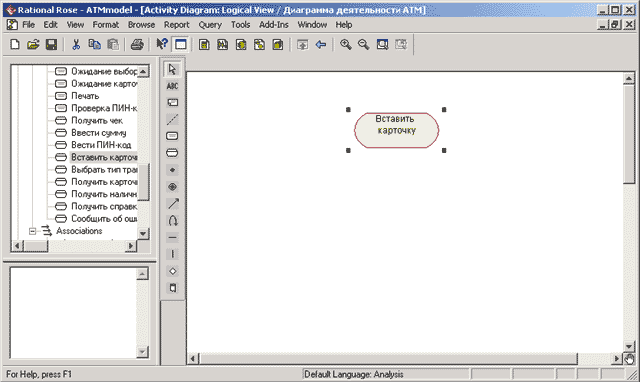
Task: Open the Format menu
Action: 106,25
